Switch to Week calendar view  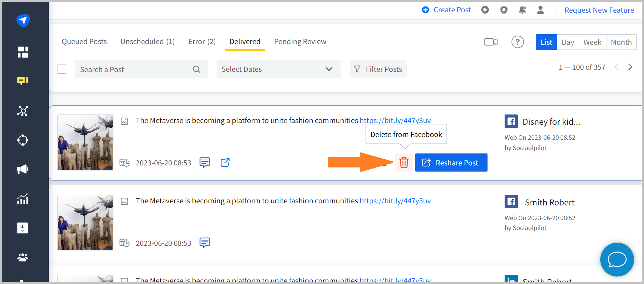tap(592, 42)
